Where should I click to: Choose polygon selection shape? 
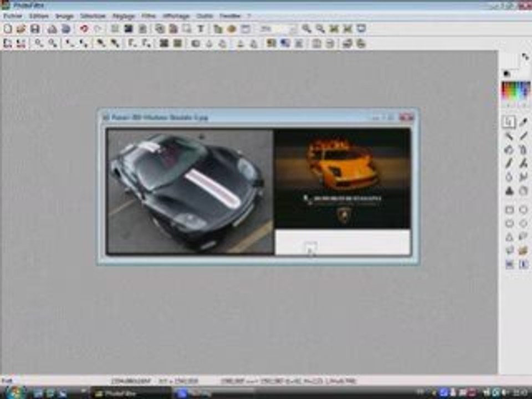tap(509, 250)
